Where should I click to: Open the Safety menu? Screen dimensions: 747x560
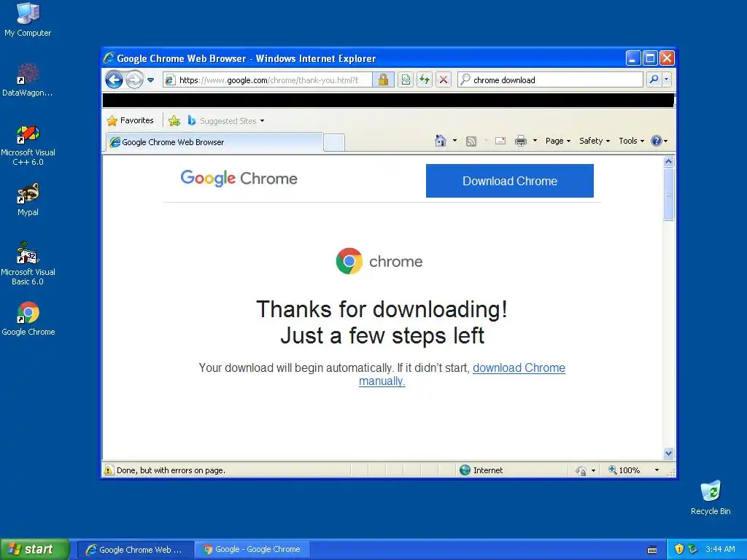(594, 141)
